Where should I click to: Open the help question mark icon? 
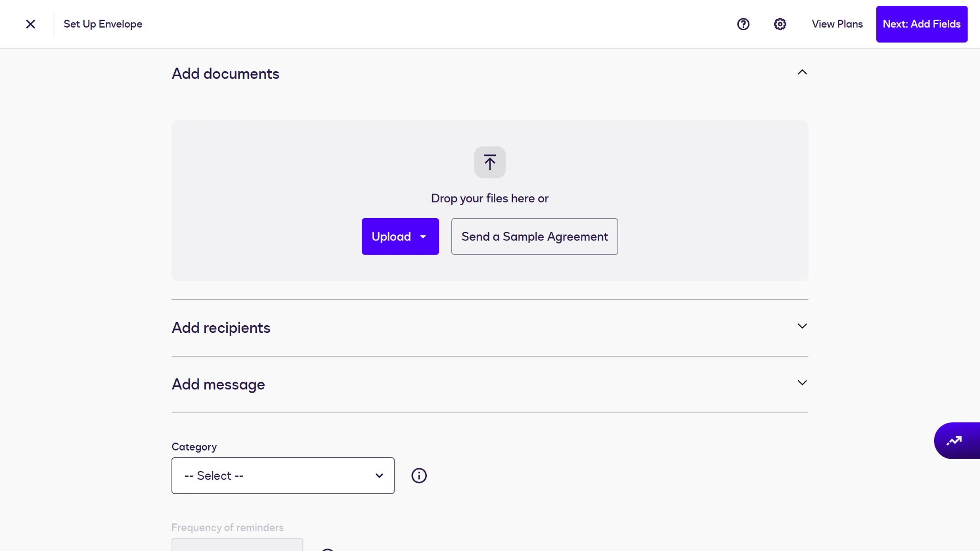(x=743, y=24)
